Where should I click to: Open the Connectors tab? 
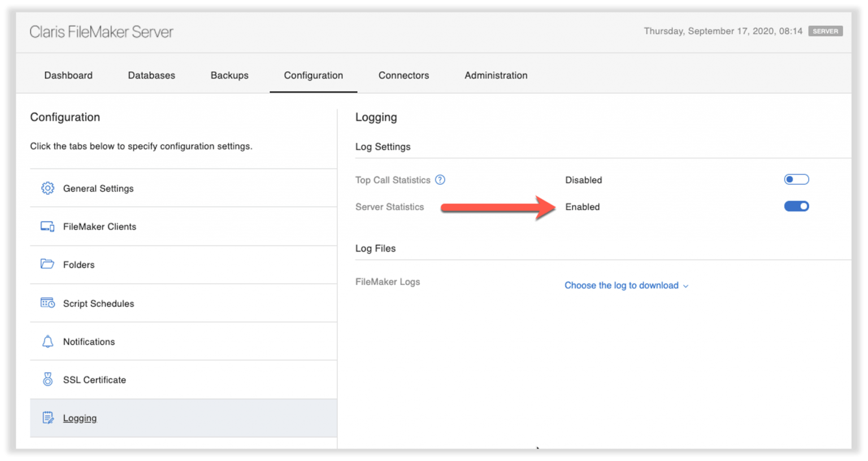pos(403,75)
